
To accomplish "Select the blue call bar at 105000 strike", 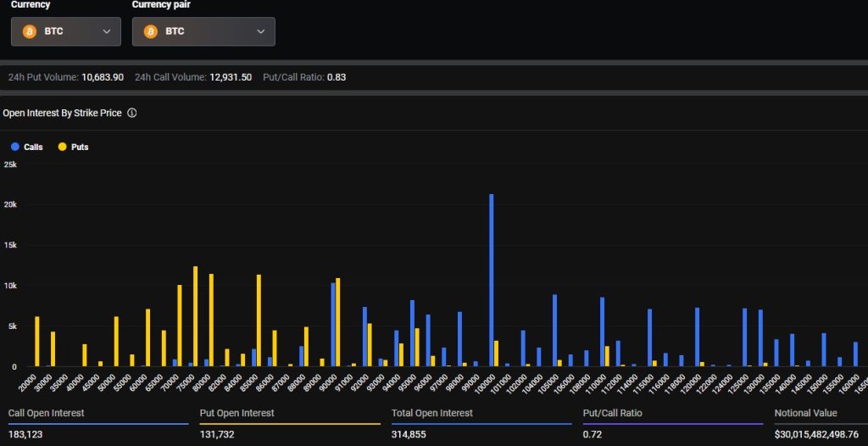I will pyautogui.click(x=554, y=330).
